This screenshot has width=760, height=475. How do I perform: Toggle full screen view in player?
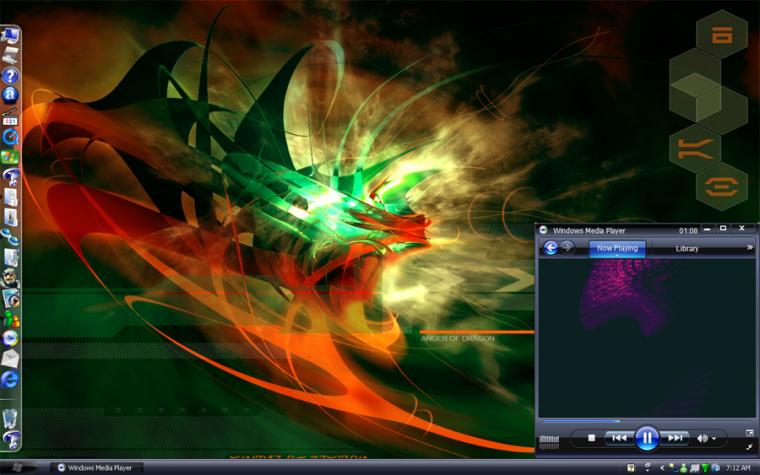click(749, 433)
